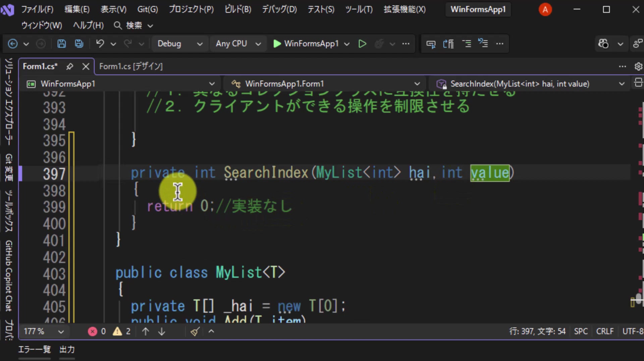
Task: Click the account avatar labeled A
Action: click(x=545, y=9)
